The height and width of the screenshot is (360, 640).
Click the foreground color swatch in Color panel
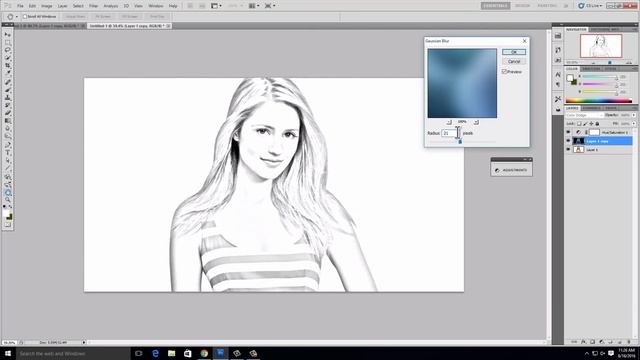[x=570, y=78]
